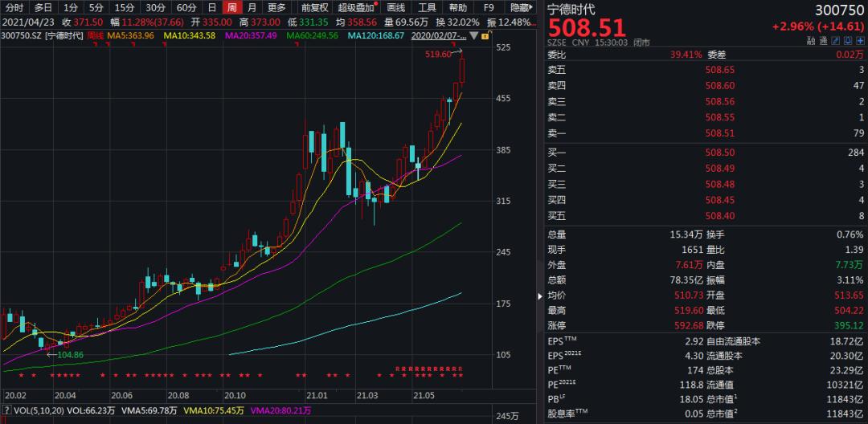Click the 519.60 high marker on chart
Image resolution: width=868 pixels, height=424 pixels.
click(x=438, y=54)
